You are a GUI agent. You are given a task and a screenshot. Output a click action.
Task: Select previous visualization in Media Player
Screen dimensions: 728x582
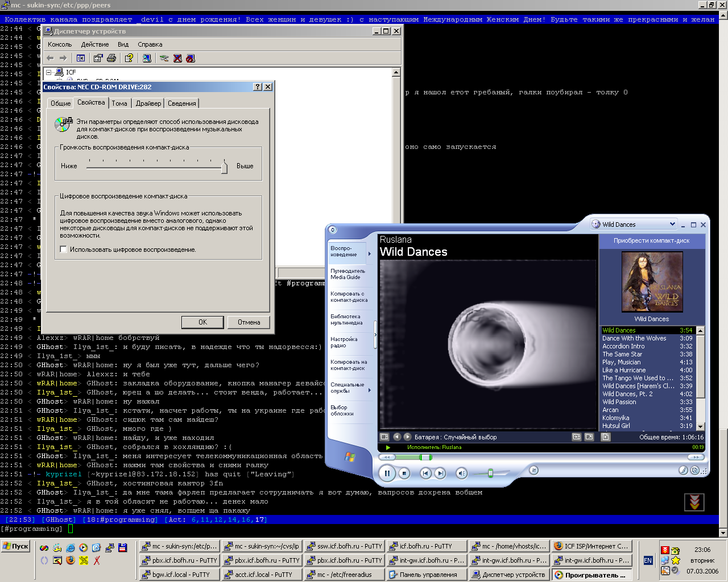pos(397,437)
